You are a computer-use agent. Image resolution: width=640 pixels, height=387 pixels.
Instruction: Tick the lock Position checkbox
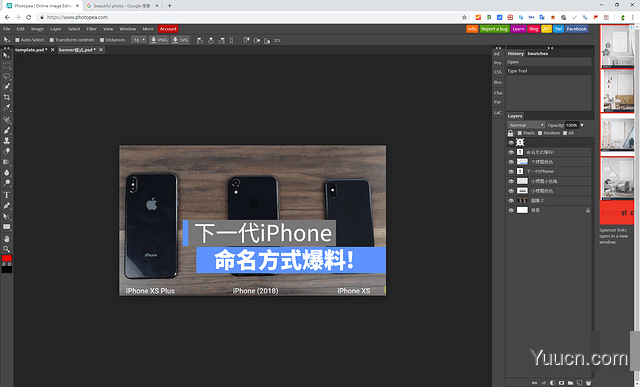coord(540,133)
